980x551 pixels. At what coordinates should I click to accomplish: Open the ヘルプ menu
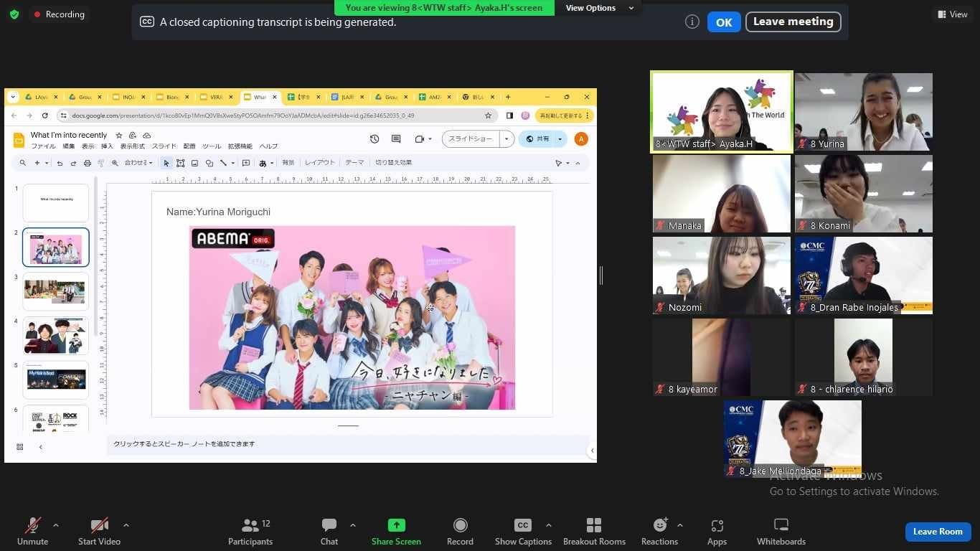pos(268,146)
